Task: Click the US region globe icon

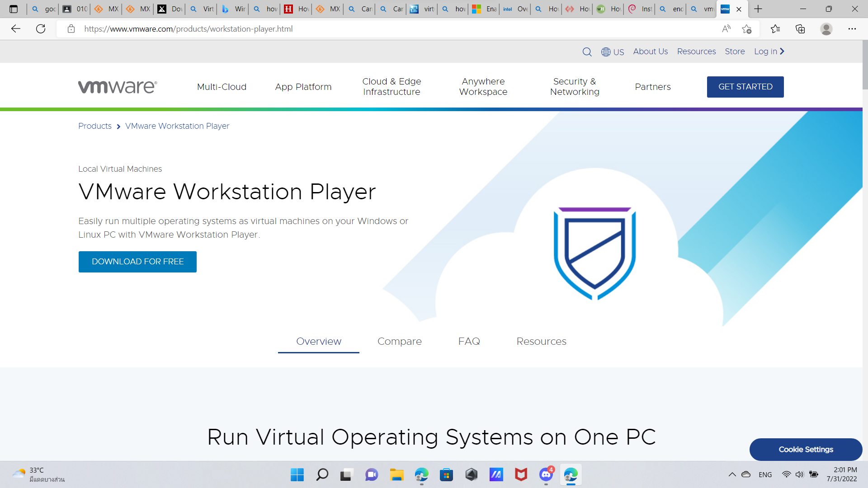Action: pos(606,52)
